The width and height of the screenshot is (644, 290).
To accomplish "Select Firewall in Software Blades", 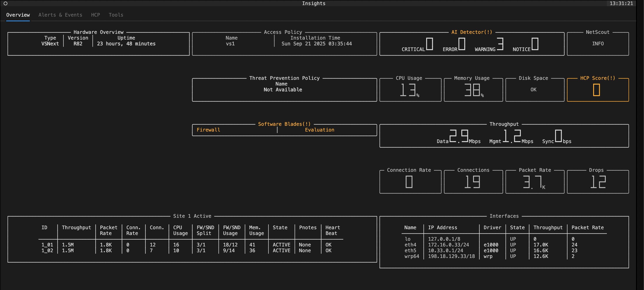I will pyautogui.click(x=208, y=130).
